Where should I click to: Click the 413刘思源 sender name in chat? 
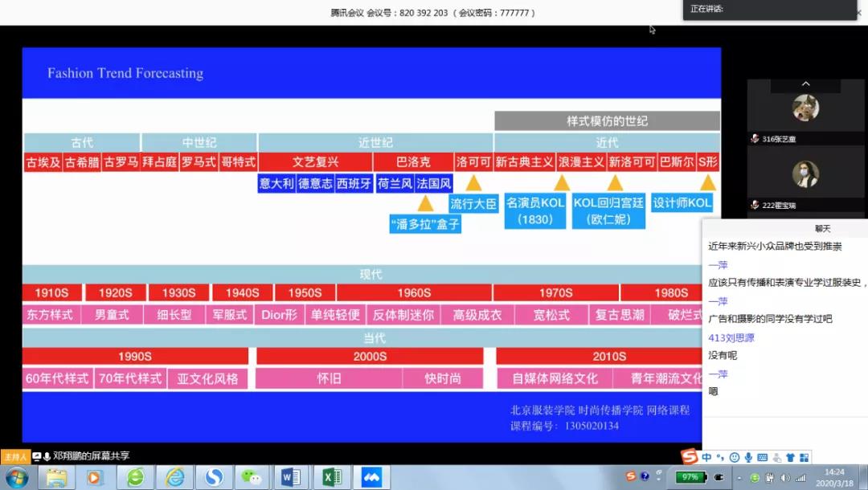tap(731, 337)
